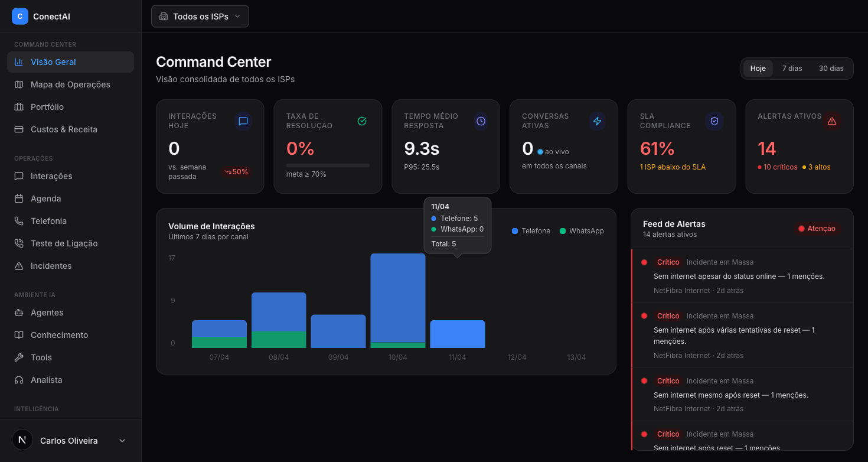
Task: Click the 'ao vivo' live indicator
Action: (553, 152)
